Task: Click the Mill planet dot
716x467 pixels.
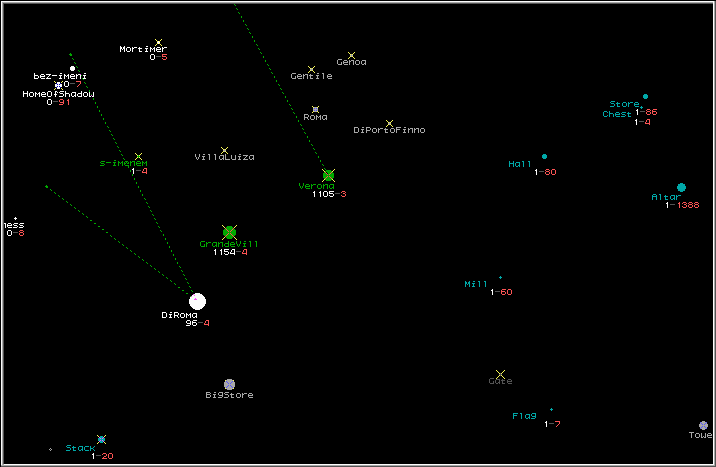Action: point(500,278)
